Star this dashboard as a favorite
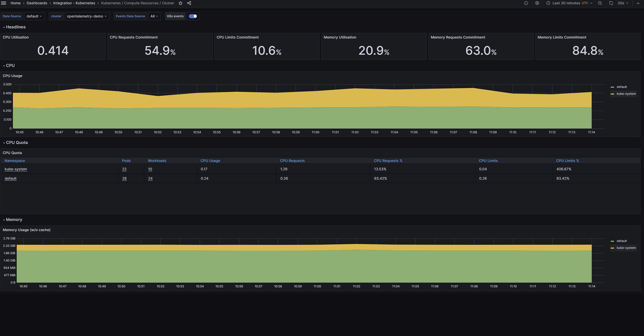The height and width of the screenshot is (336, 644). 180,3
